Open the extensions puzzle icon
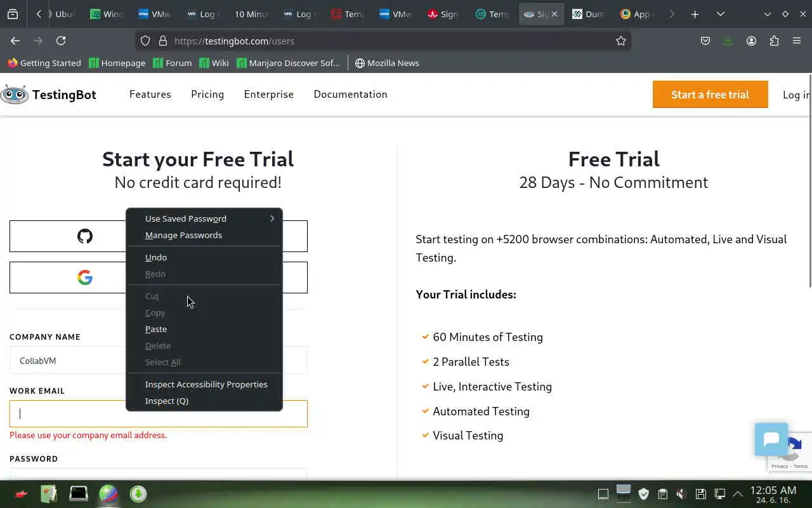 (774, 41)
